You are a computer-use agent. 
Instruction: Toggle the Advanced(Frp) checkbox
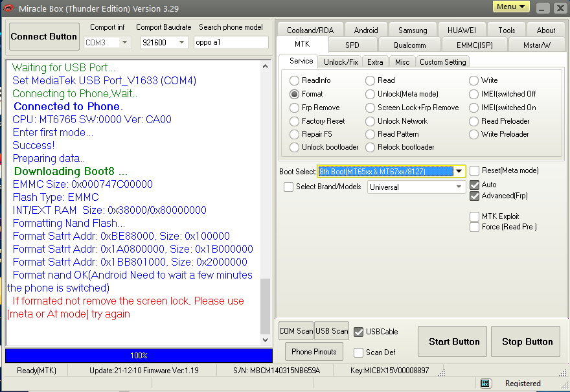coord(474,196)
